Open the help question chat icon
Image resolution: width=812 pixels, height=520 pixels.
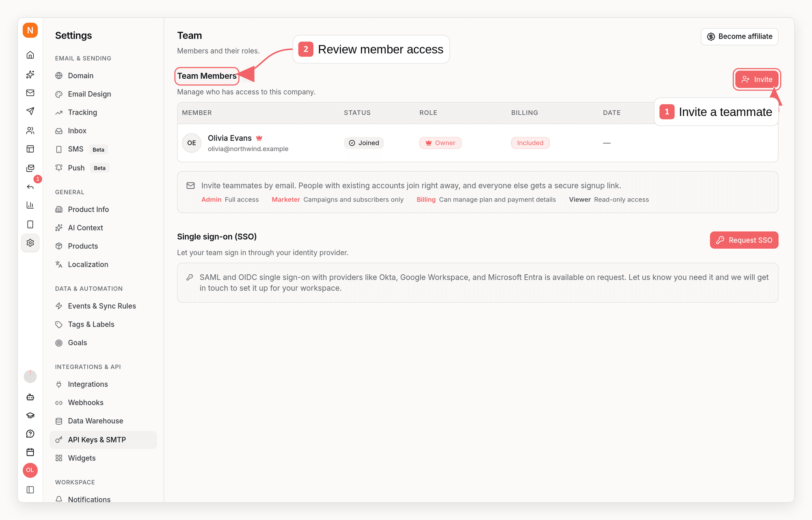coord(30,434)
